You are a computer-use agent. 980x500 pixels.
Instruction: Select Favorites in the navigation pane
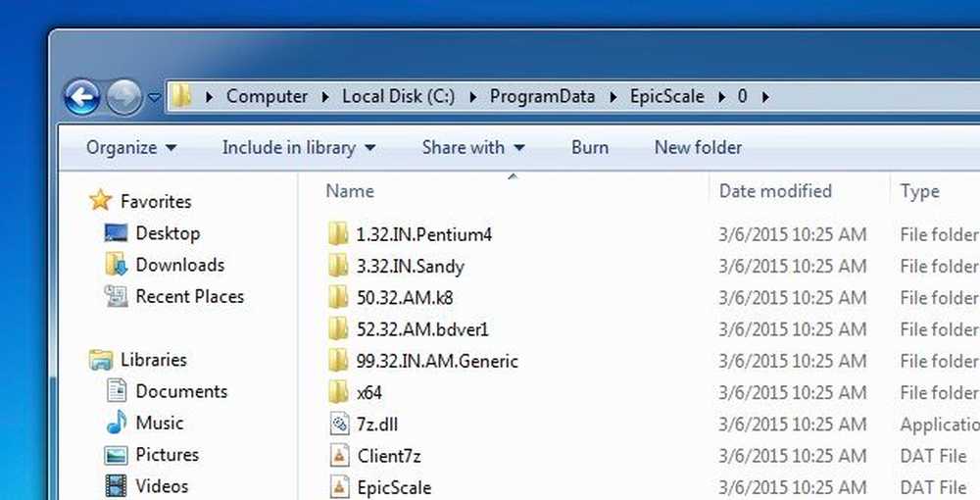pos(156,201)
